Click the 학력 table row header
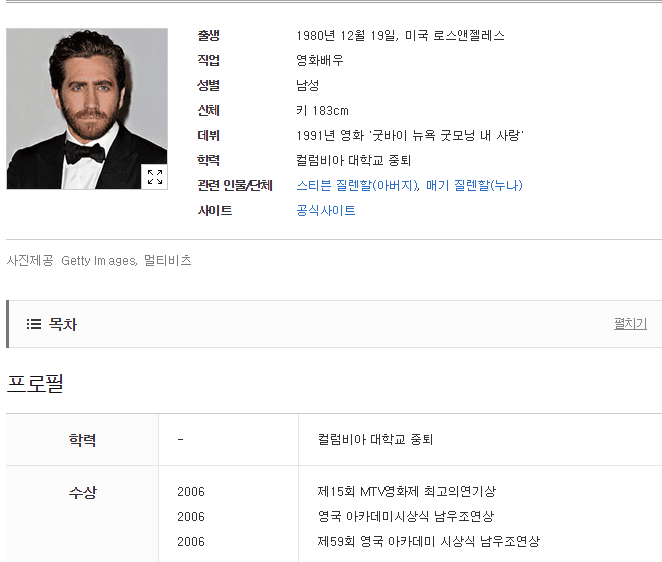The image size is (662, 562). [82, 440]
